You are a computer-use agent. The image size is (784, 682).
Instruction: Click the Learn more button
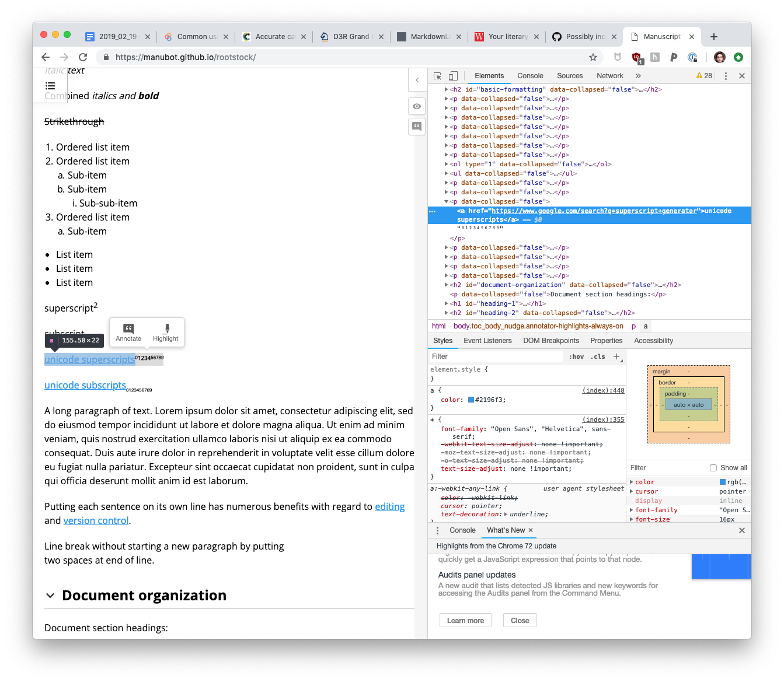pyautogui.click(x=465, y=620)
